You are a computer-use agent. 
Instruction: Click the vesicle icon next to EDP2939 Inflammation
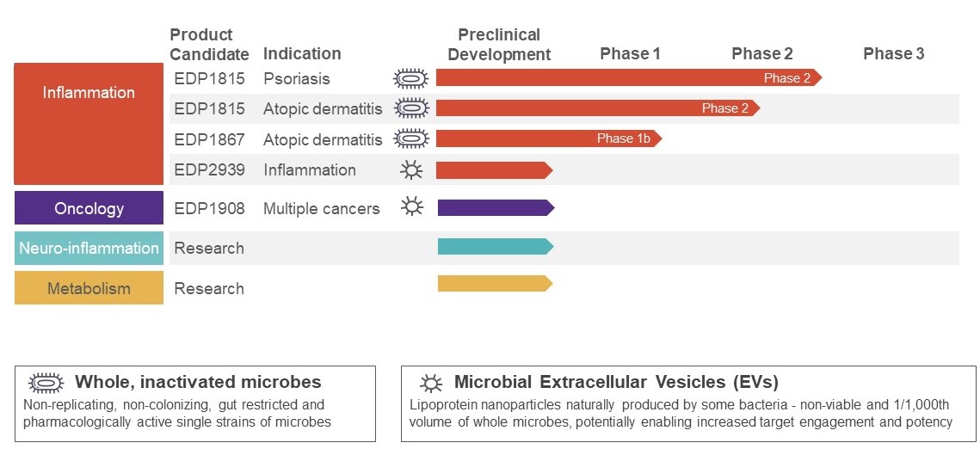pyautogui.click(x=412, y=169)
